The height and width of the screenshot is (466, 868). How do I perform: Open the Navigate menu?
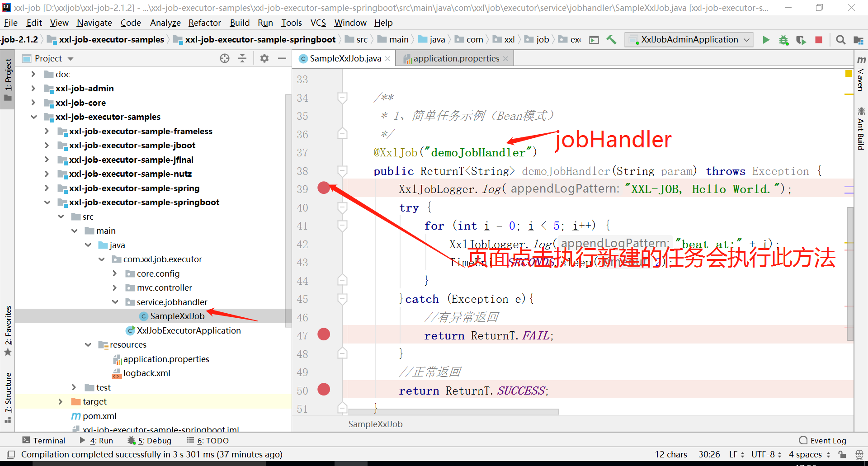point(94,23)
